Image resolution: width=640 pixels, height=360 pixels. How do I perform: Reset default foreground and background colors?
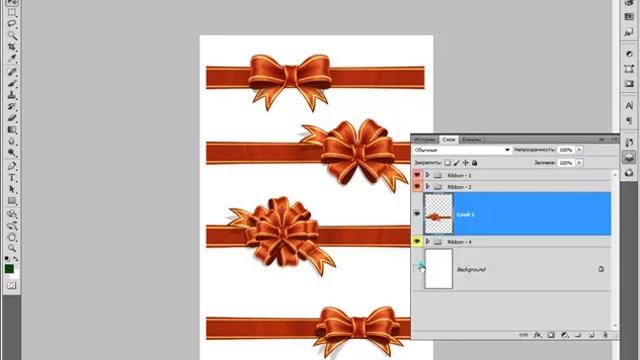click(7, 259)
